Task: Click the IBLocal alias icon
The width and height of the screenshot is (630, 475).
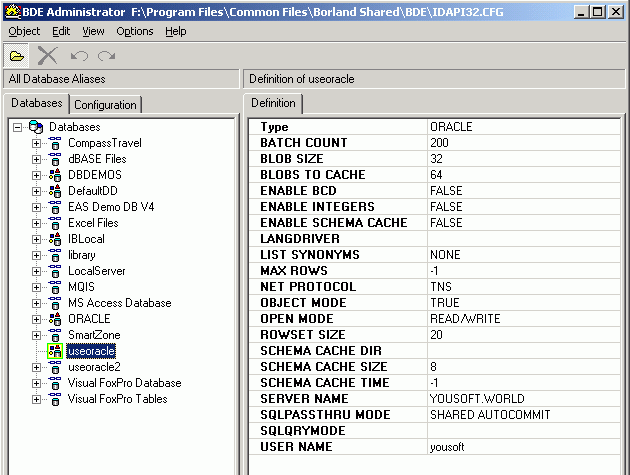Action: click(x=55, y=239)
